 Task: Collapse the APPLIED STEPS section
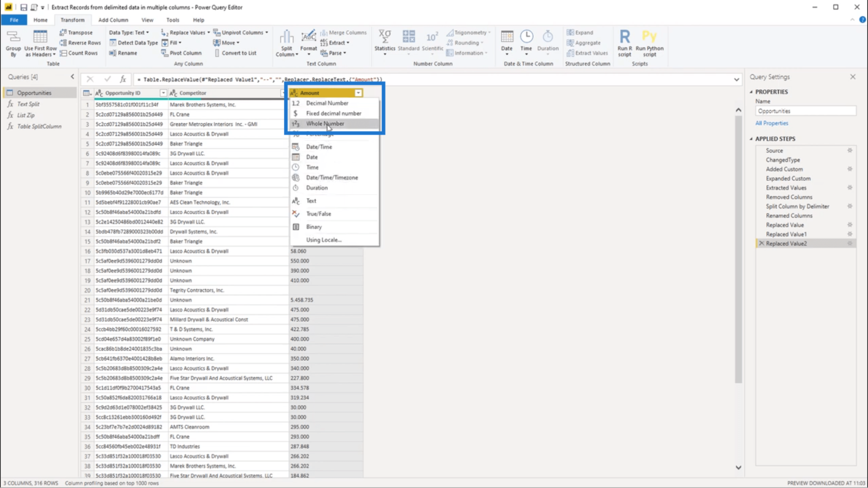point(751,139)
